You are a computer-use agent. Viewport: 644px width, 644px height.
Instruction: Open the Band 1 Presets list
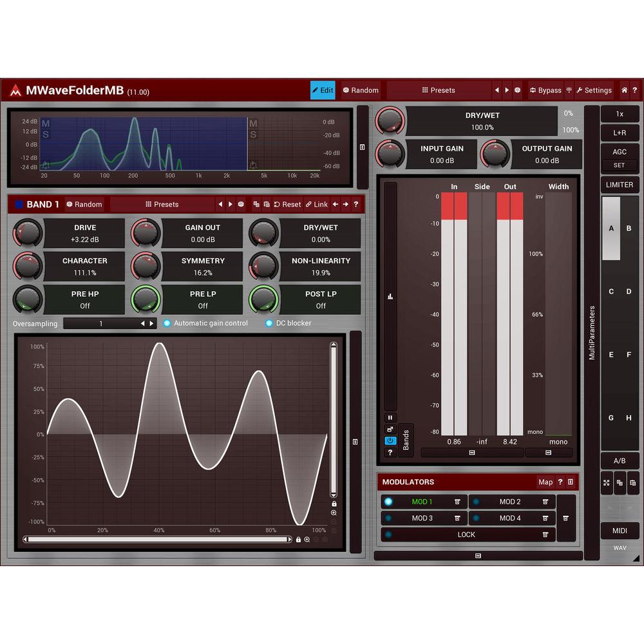click(x=162, y=204)
